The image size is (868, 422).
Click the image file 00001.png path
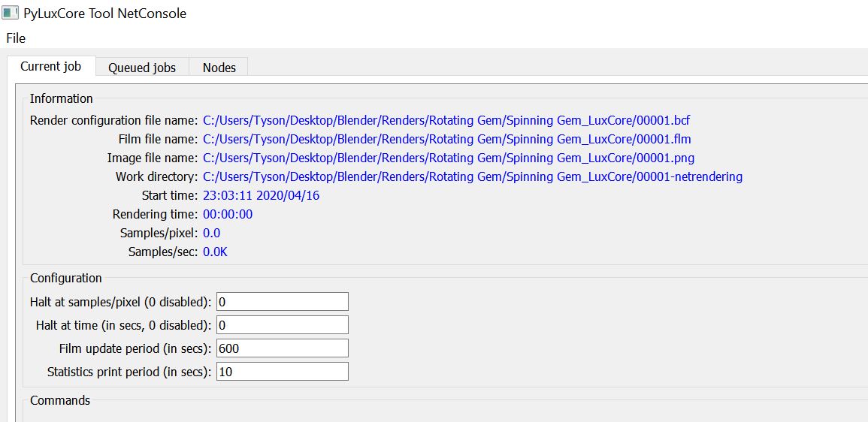pyautogui.click(x=448, y=158)
